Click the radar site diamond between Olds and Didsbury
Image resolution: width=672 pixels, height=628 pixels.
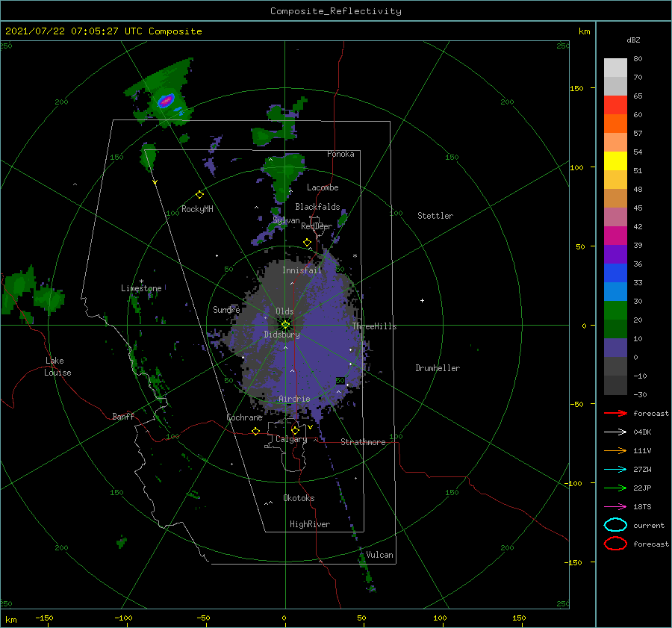(x=285, y=325)
